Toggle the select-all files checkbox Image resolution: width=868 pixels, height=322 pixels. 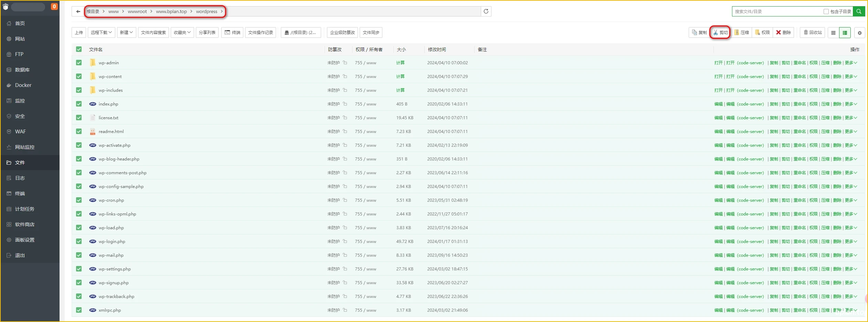tap(79, 49)
